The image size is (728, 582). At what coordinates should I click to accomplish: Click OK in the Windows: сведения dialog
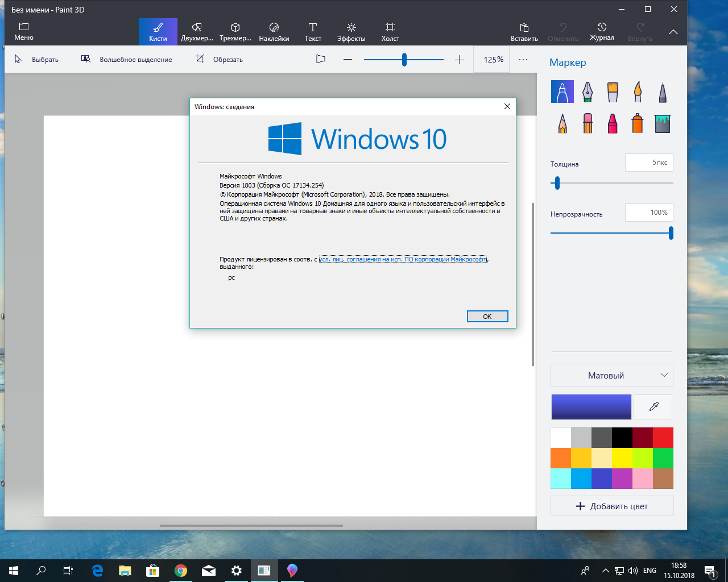(x=487, y=317)
